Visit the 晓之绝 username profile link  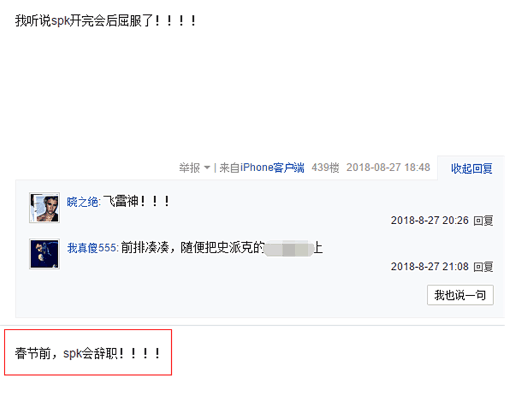click(x=83, y=202)
